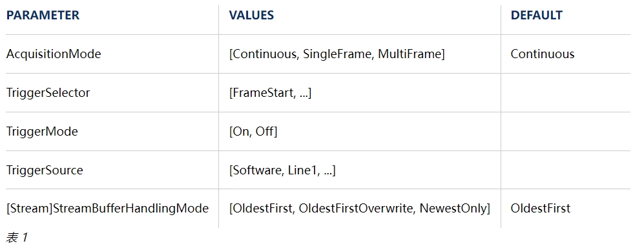Click the empty default cell for TriggerSelector
Screen dimensions: 644x248
[x=566, y=93]
